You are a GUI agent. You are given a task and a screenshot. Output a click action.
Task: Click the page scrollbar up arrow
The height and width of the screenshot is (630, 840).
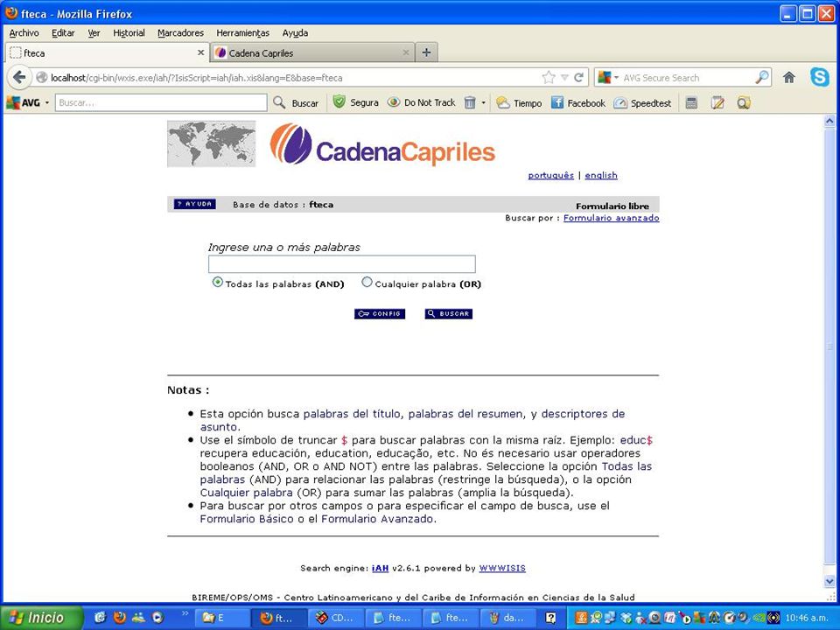[x=829, y=121]
